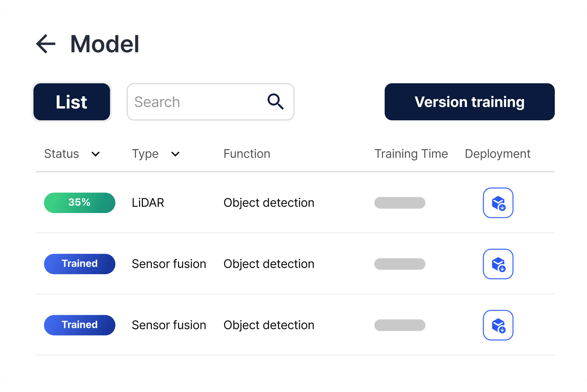The width and height of the screenshot is (587, 392).
Task: Click the Training Time column header
Action: 411,154
